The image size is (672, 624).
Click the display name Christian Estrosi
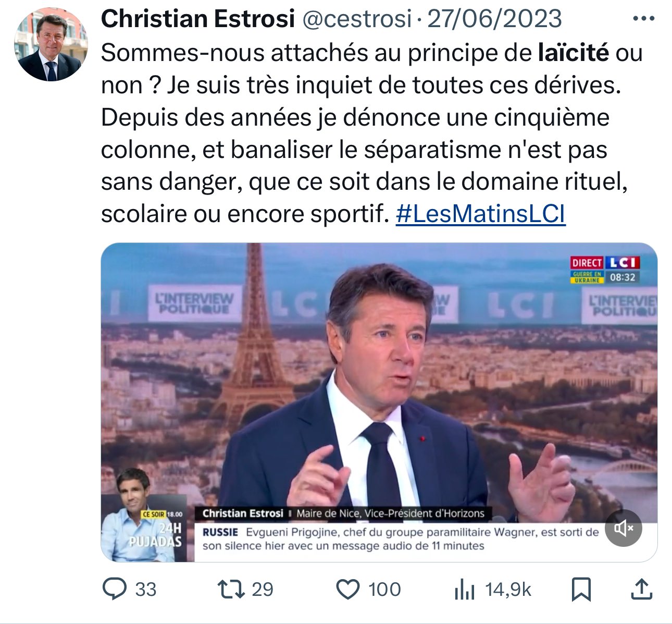pos(198,19)
